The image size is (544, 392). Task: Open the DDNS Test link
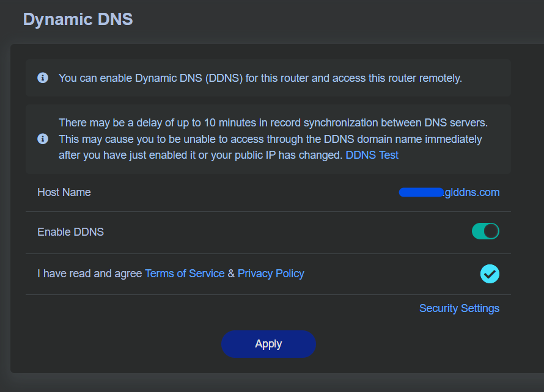tap(372, 154)
